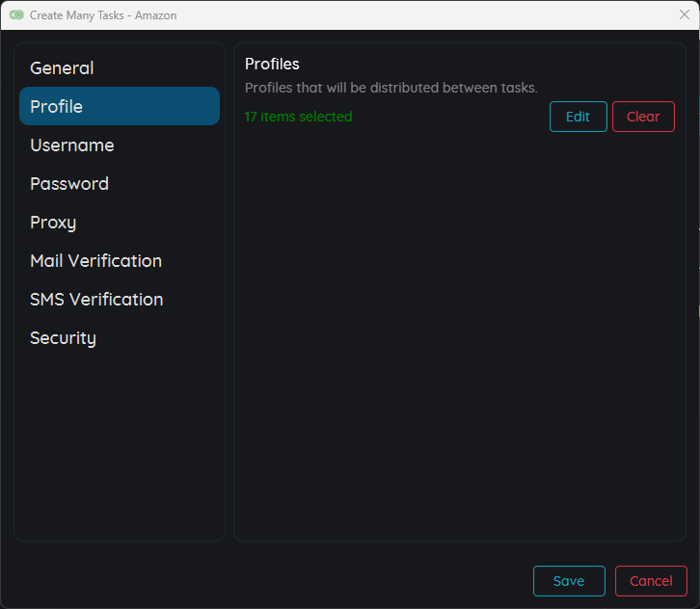The image size is (700, 609).
Task: Click the "Create Many Tasks - Amazon" window title
Action: [103, 15]
